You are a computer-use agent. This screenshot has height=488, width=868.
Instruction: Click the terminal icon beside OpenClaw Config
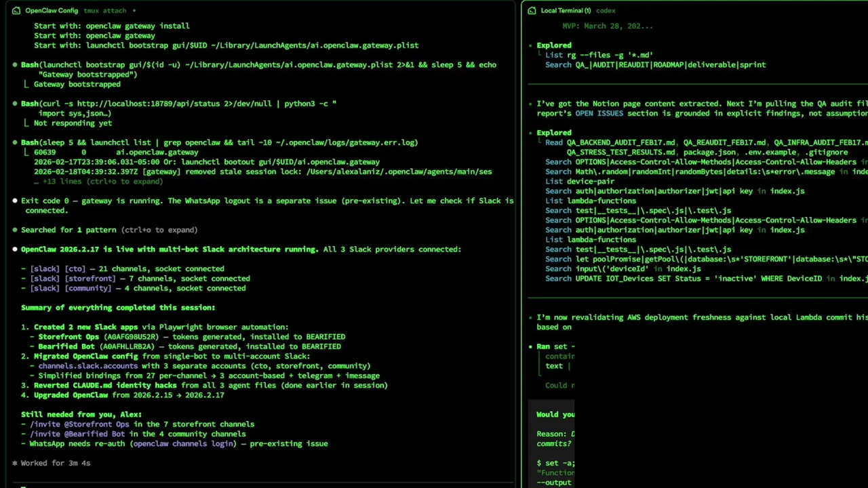coord(16,11)
